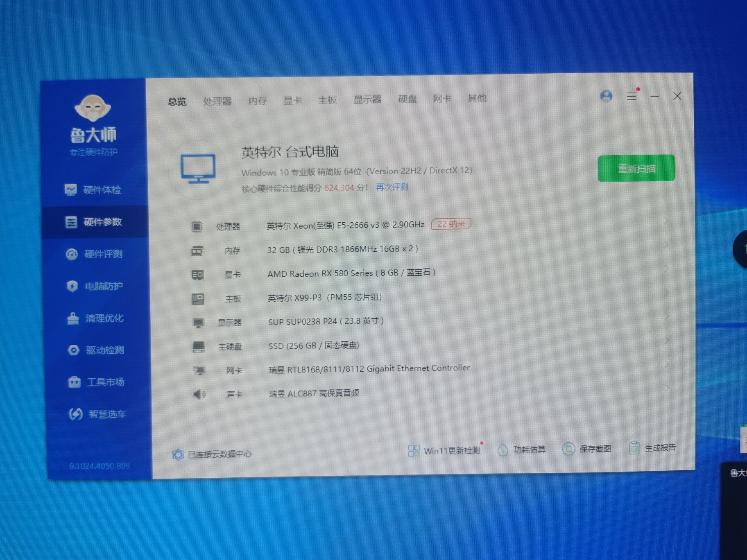Click the 功耗估算 option

tap(522, 450)
